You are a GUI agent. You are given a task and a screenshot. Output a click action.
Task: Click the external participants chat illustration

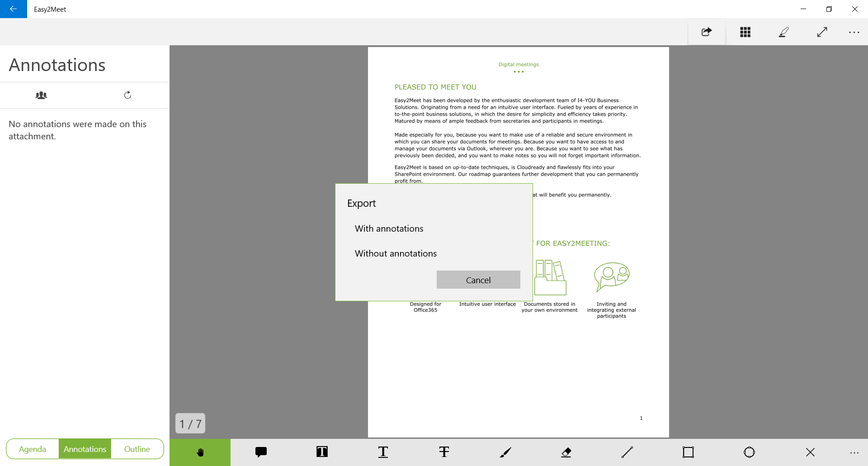point(612,277)
